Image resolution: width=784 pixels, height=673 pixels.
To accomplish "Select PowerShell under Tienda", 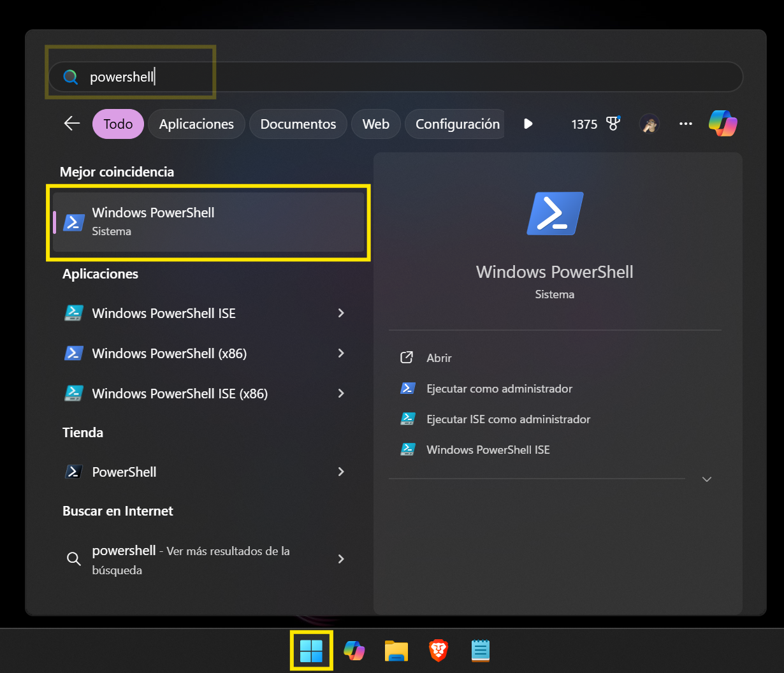I will click(124, 472).
